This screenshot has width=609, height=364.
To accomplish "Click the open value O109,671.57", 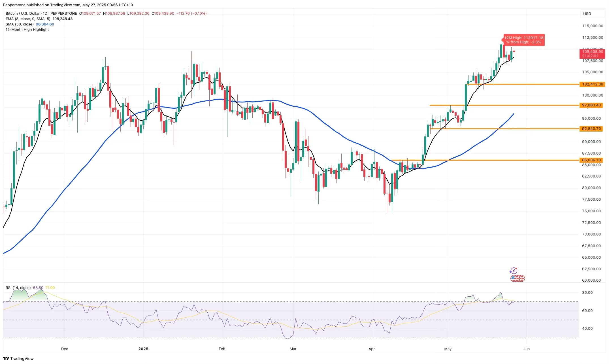I will (90, 13).
